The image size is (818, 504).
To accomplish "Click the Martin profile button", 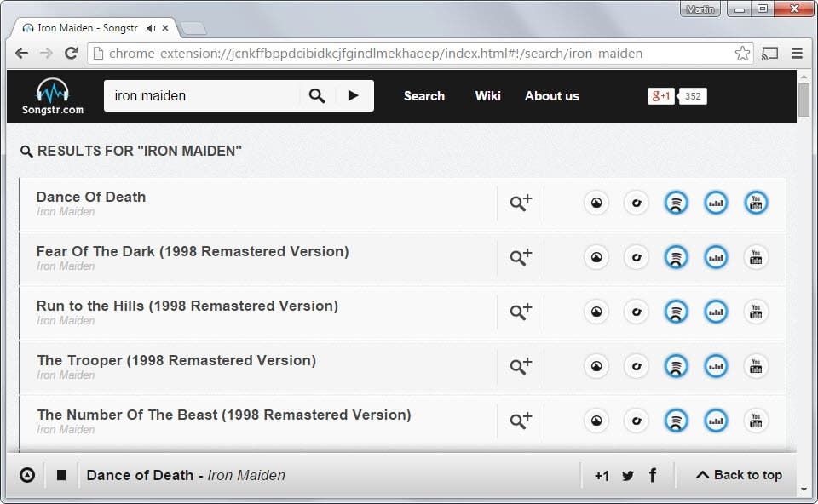I will pyautogui.click(x=700, y=9).
